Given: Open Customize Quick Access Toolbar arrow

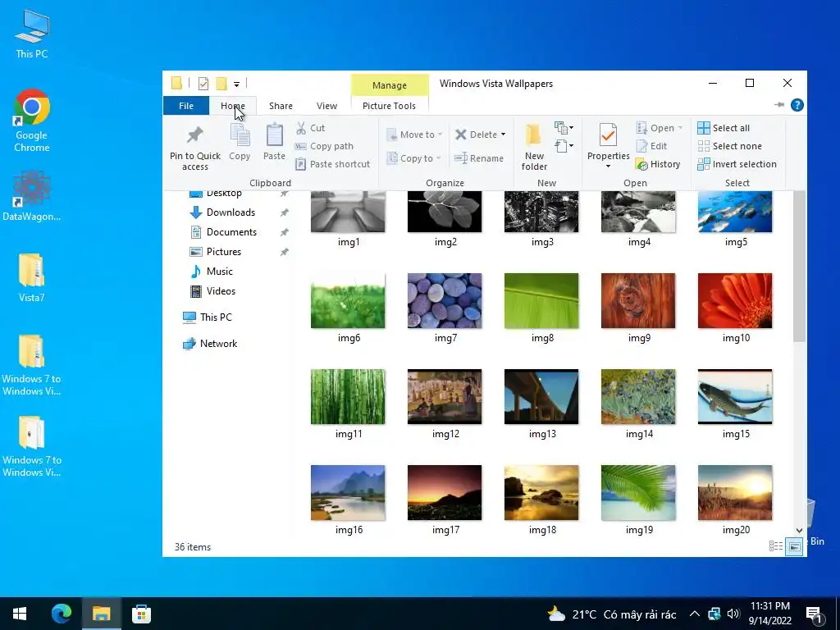Looking at the screenshot, I should [x=236, y=84].
